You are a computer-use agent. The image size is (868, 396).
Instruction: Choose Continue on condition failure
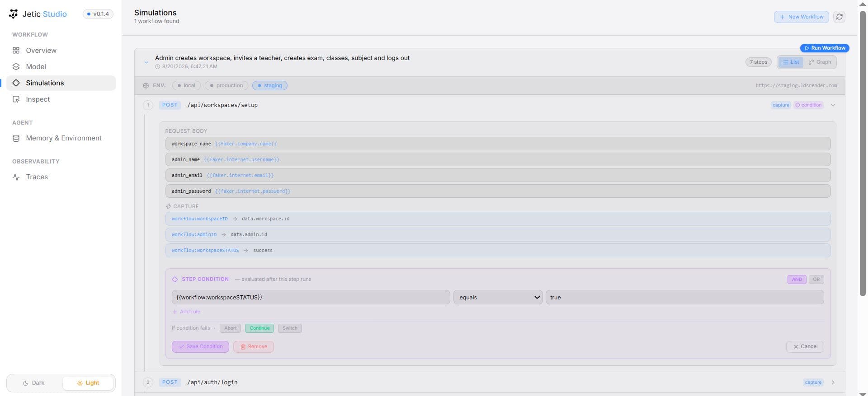259,328
